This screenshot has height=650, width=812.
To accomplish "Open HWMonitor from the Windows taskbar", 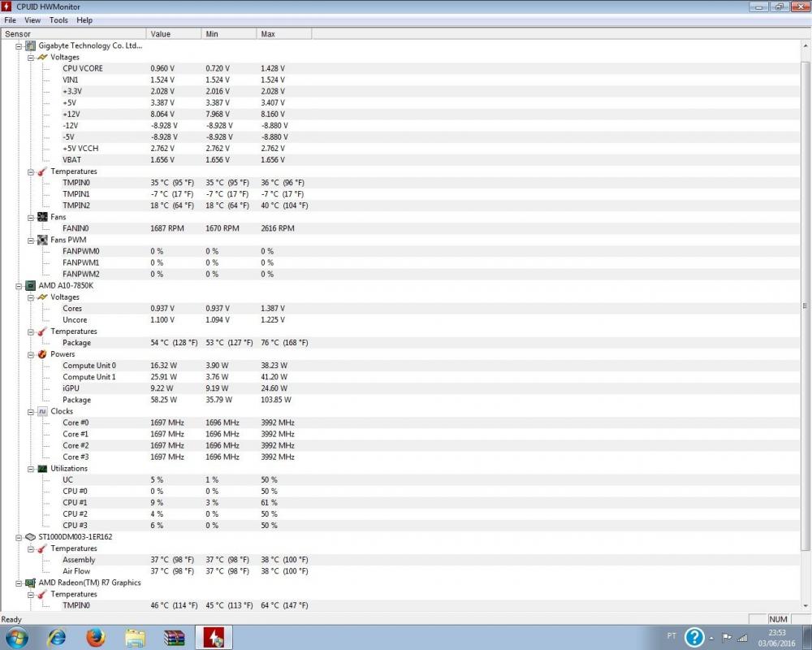I will (214, 637).
